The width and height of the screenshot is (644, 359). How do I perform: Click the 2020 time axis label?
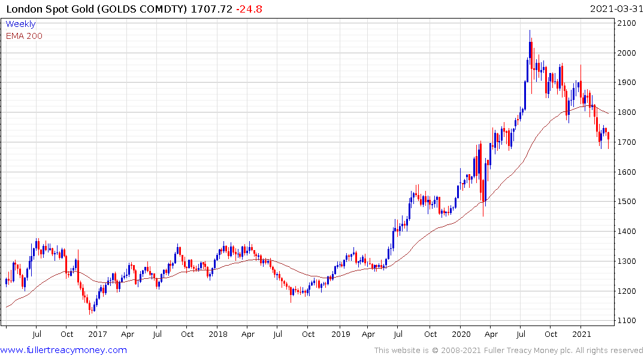[x=461, y=334]
